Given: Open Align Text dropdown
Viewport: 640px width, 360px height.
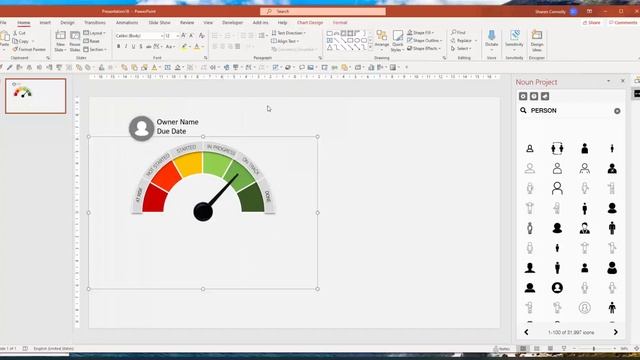Looking at the screenshot, I should point(285,41).
